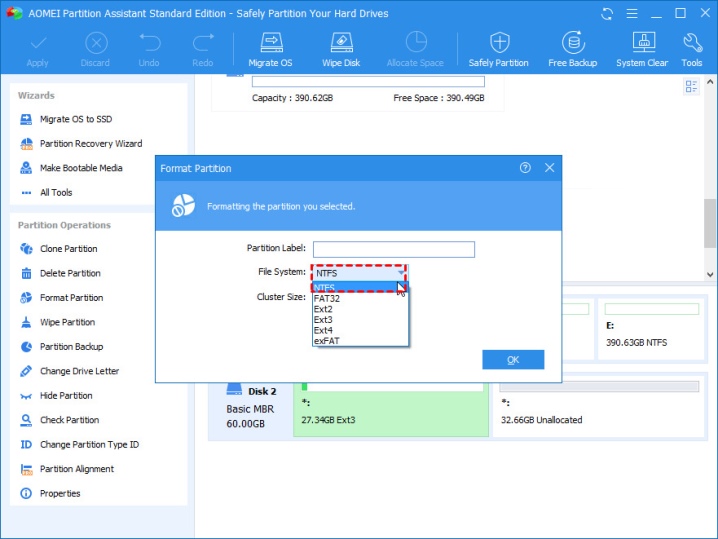Click the Allocate Space icon
Screen dimensions: 718x539
[x=416, y=42]
